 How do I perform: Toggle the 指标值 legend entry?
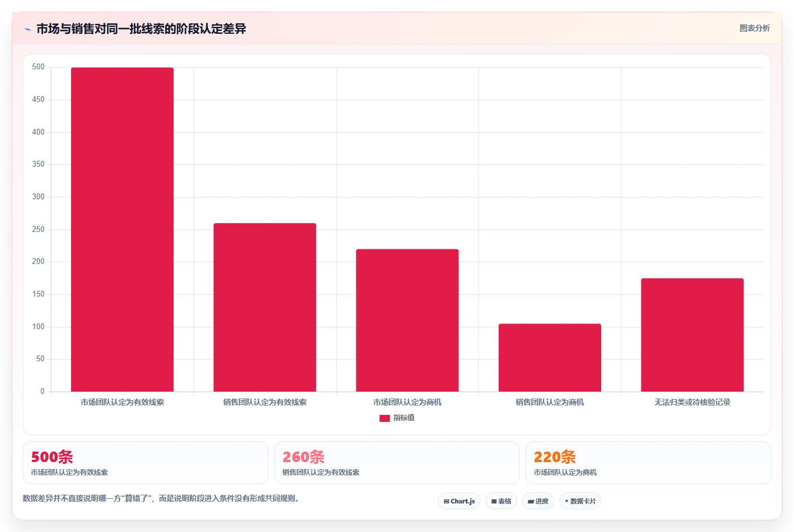397,418
